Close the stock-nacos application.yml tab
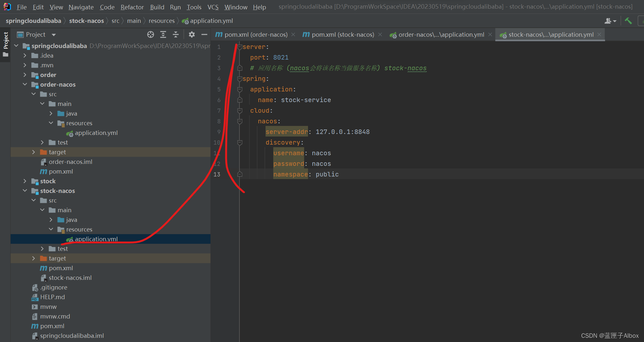Screen dimensions: 644x342 click(x=599, y=34)
